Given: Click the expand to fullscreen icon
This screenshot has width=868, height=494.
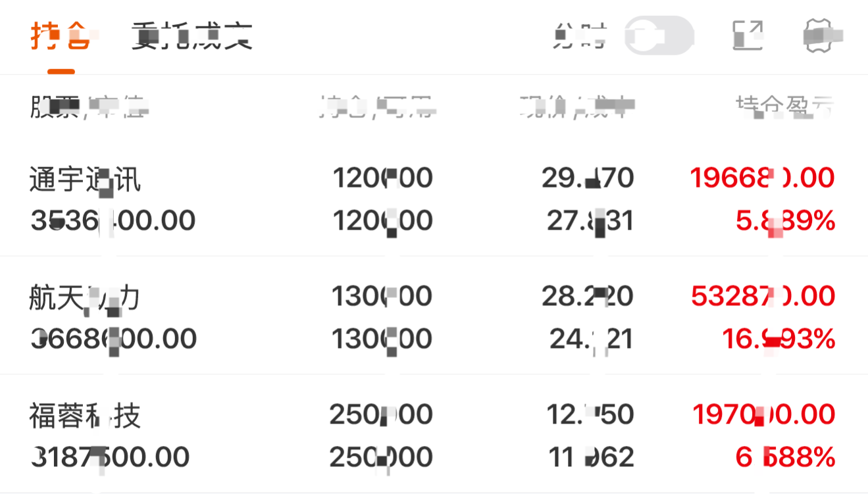Looking at the screenshot, I should [748, 36].
